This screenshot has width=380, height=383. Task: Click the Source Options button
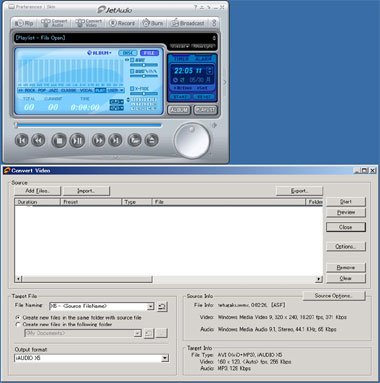pyautogui.click(x=334, y=296)
